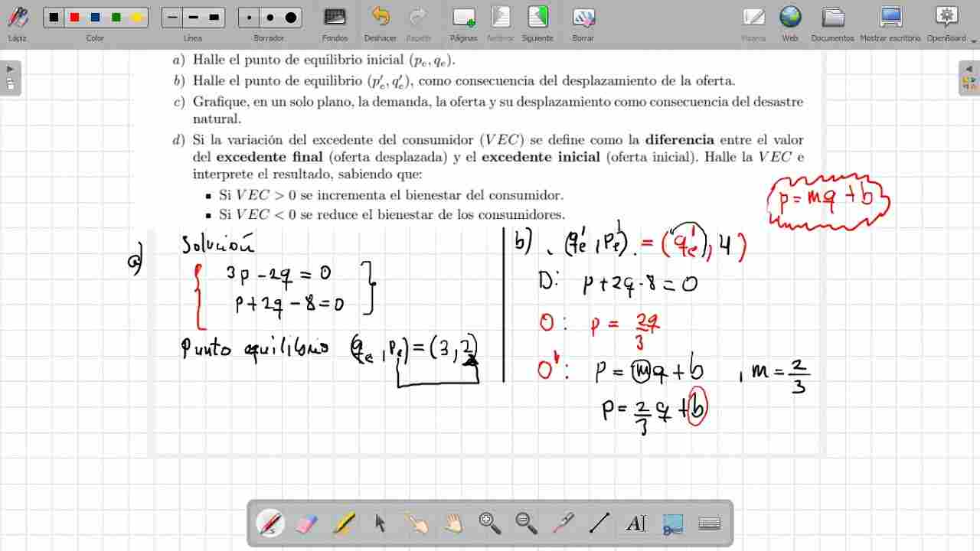Select the pointing finger interact tool
This screenshot has width=980, height=551.
click(417, 523)
